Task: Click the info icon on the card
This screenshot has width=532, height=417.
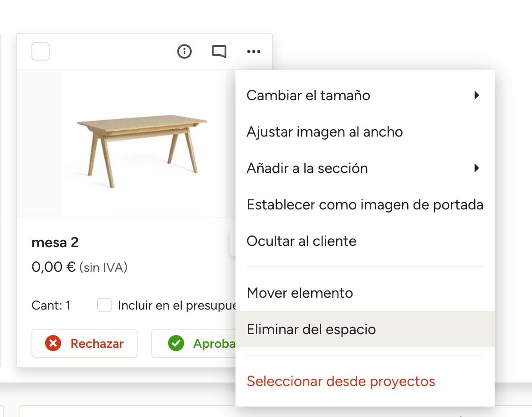Action: point(184,51)
